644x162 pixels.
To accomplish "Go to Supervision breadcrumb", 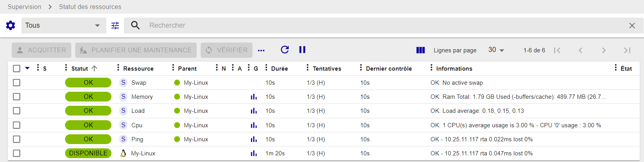I will [24, 7].
